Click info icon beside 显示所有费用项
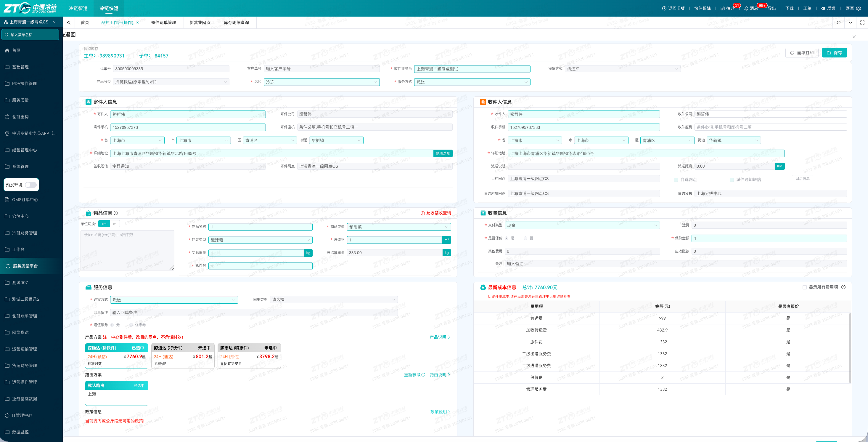This screenshot has height=442, width=868. pos(843,287)
